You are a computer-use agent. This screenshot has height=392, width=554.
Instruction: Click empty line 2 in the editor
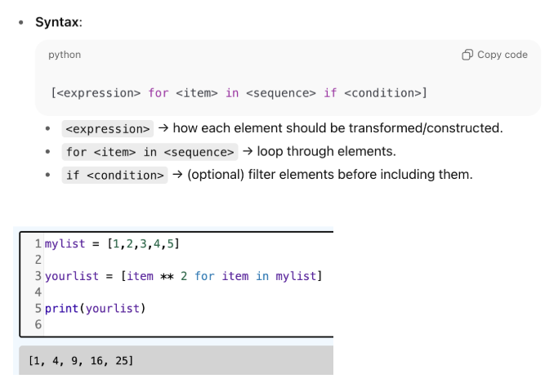pos(163,260)
